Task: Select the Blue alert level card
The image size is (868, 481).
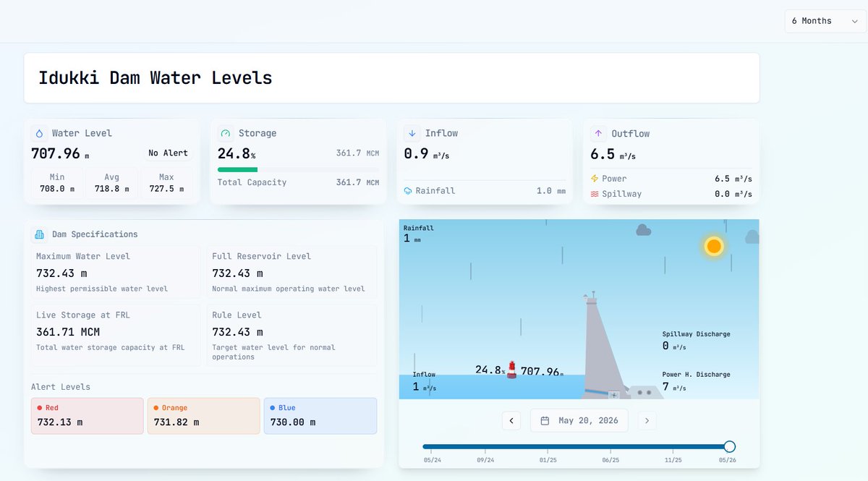Action: (320, 416)
